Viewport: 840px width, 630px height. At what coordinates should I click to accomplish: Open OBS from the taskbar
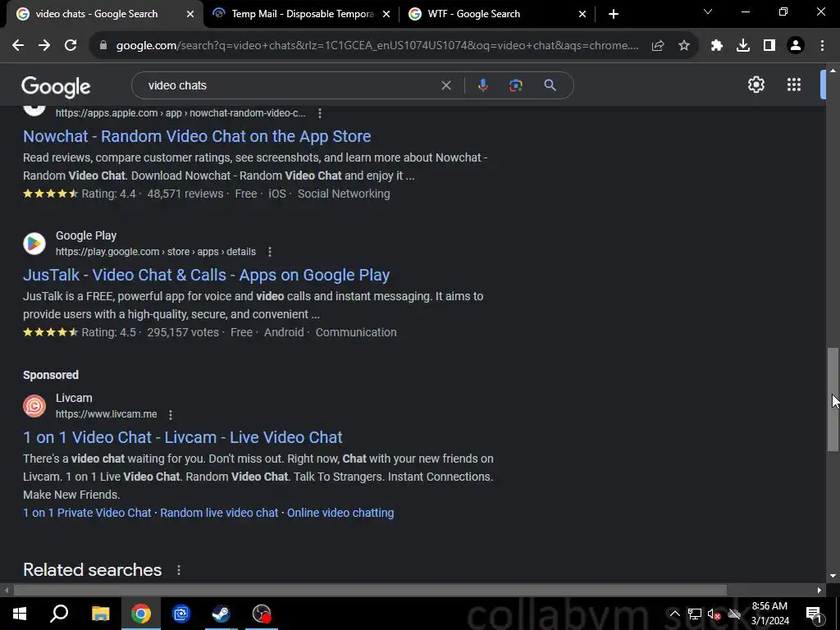262,614
